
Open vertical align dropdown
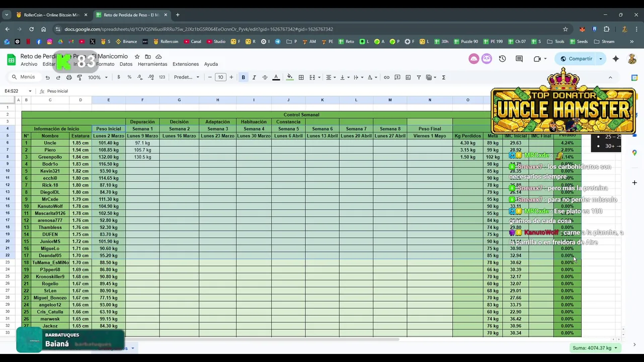click(344, 77)
